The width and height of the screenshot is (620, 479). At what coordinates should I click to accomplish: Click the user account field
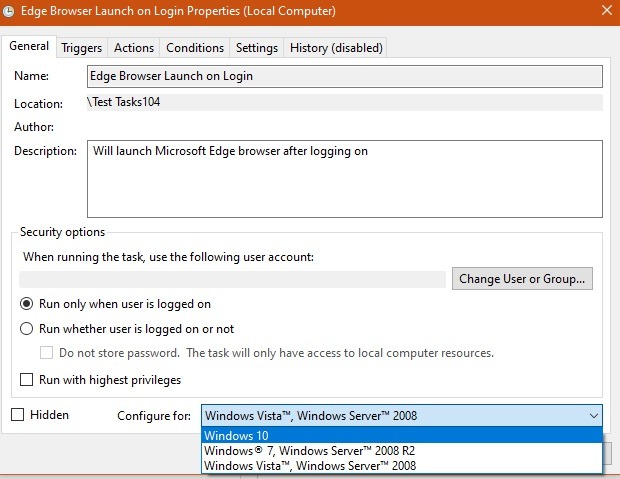tap(232, 279)
